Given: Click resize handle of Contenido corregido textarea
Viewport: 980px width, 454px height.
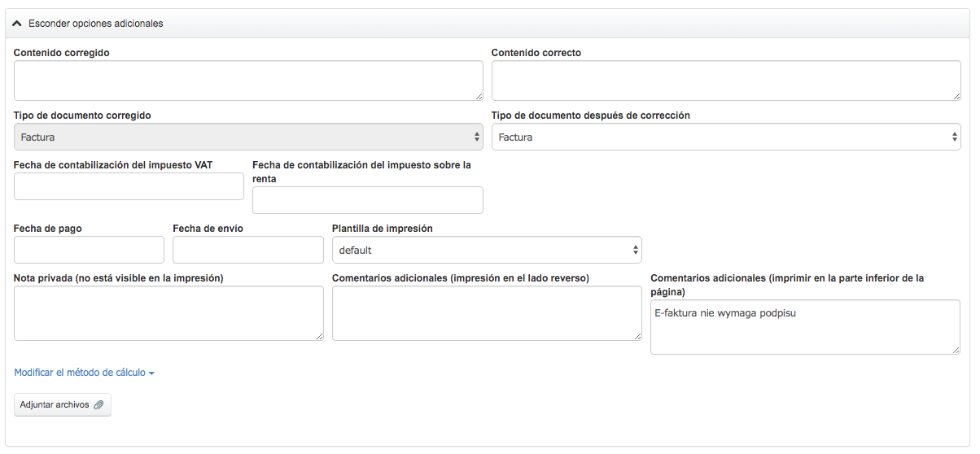Looking at the screenshot, I should click(x=479, y=96).
